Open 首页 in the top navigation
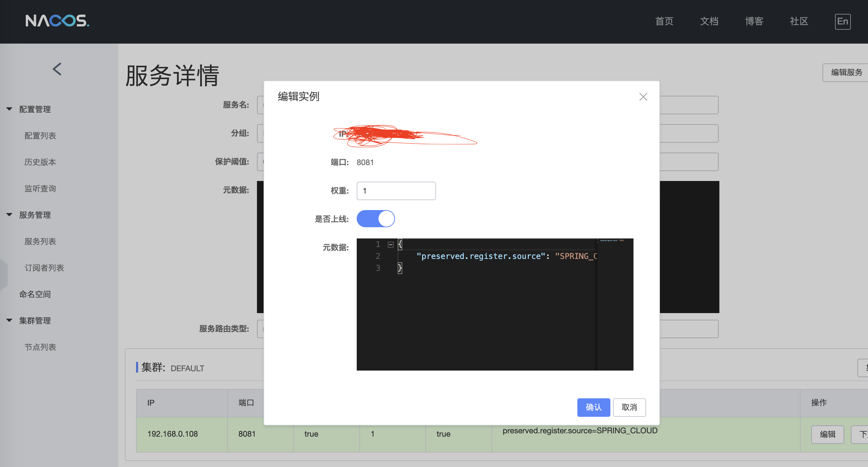 point(664,21)
